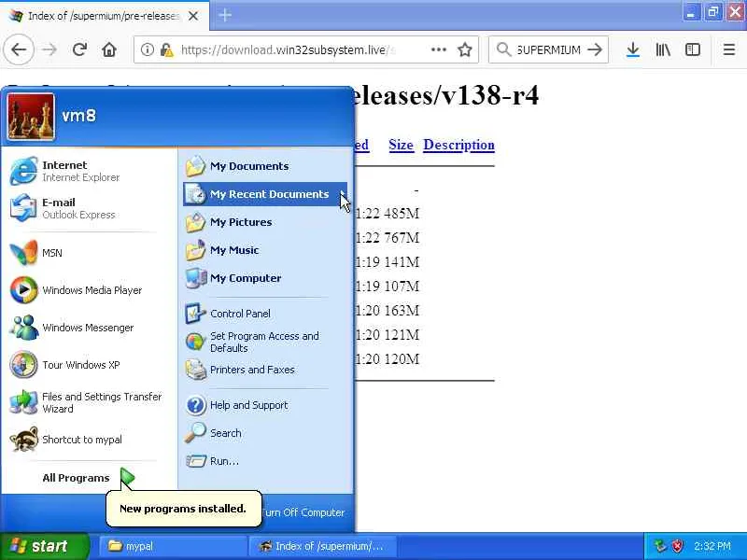
Task: Launch Files and Settings Transfer Wizard
Action: 88,402
